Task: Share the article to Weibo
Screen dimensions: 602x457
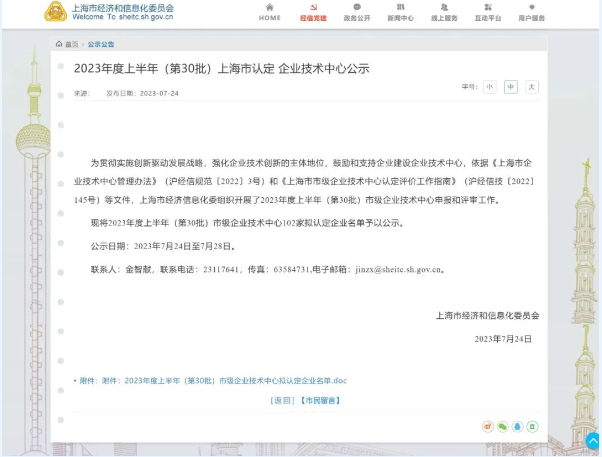Action: (x=488, y=426)
